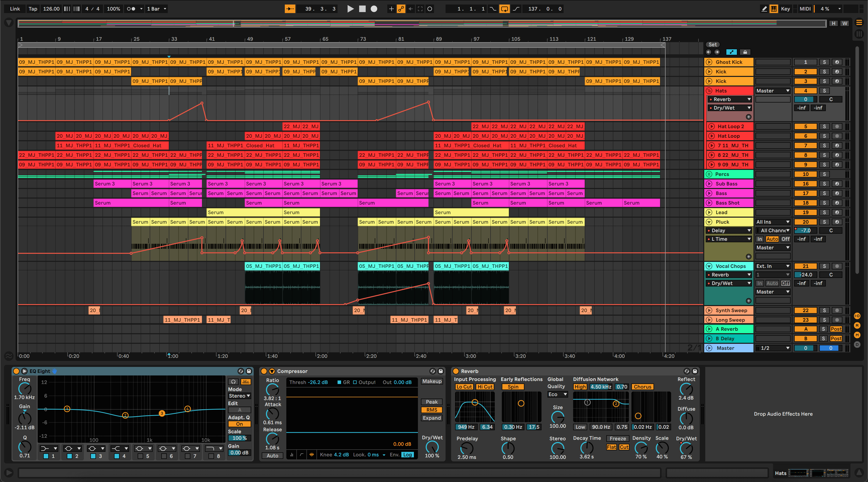Screen dimensions: 868x482
Task: Click the Tap tempo button
Action: tap(33, 9)
